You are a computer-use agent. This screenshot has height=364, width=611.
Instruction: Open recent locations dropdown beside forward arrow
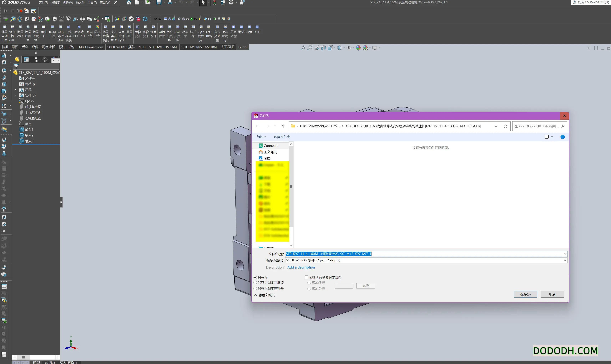click(275, 126)
